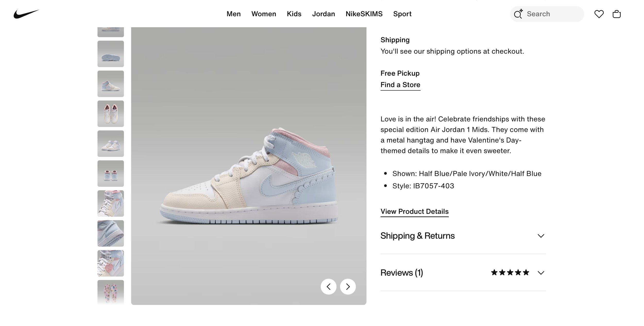Click View Product Details link

tap(414, 211)
